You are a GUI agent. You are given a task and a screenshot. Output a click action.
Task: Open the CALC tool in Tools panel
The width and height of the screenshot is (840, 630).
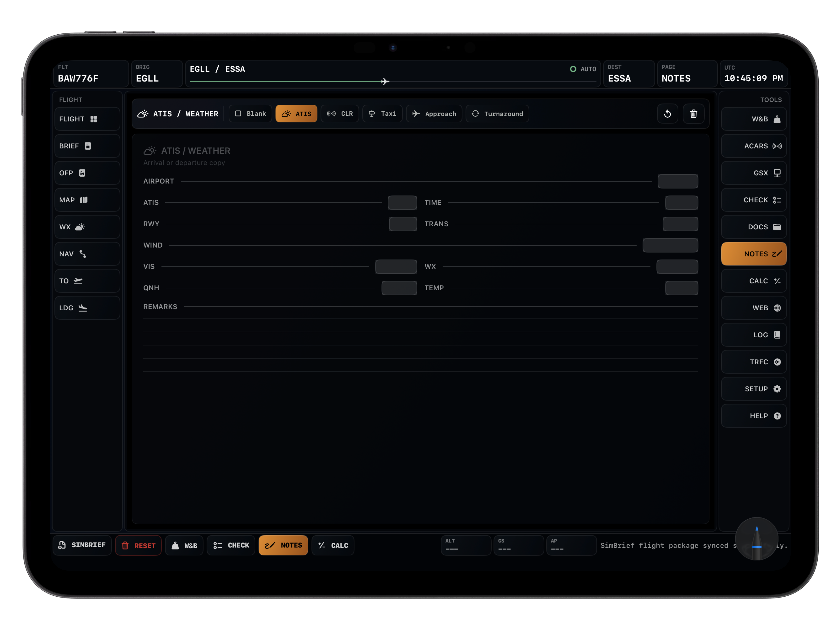click(x=753, y=281)
